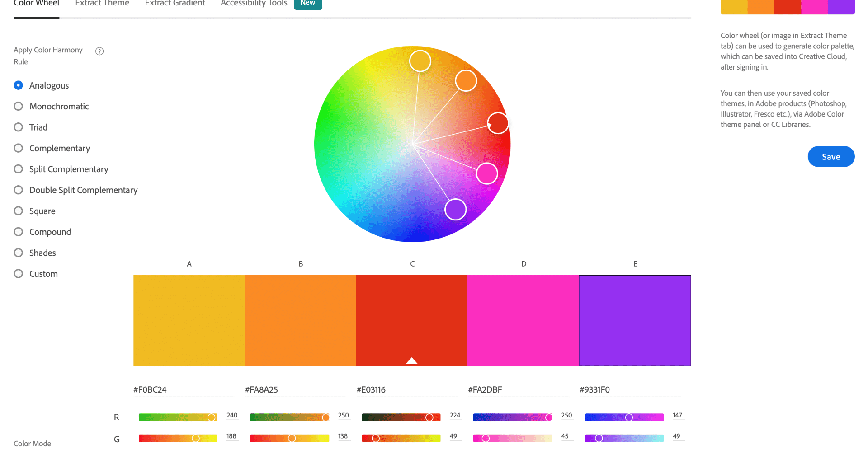Click the orange color wheel handle

point(466,81)
